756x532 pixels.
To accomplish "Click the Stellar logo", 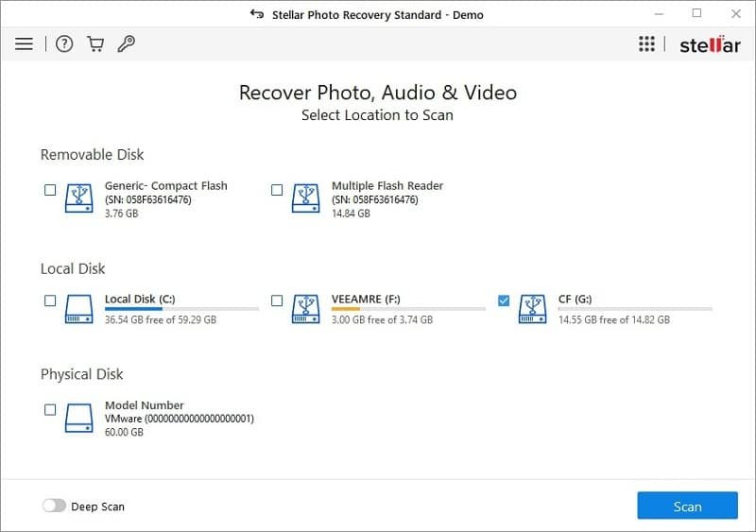I will coord(710,45).
